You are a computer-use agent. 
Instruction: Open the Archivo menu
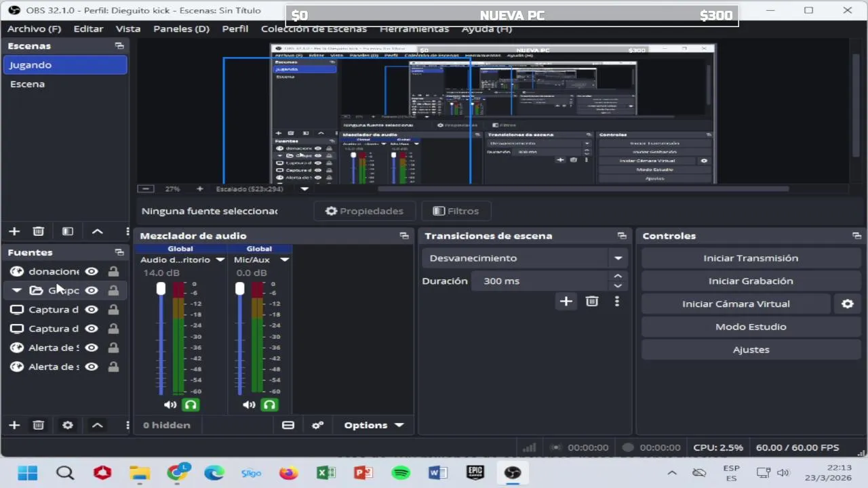pyautogui.click(x=34, y=28)
